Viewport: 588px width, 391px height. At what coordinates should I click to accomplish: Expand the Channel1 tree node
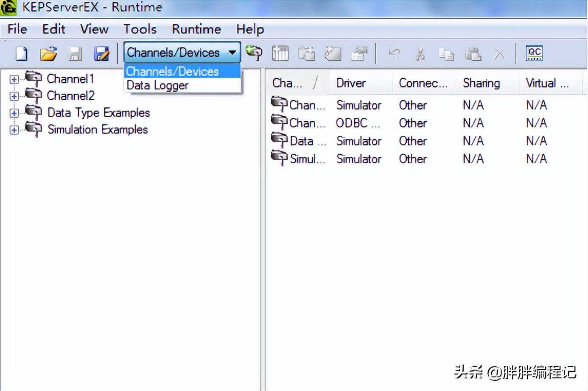pyautogui.click(x=14, y=79)
